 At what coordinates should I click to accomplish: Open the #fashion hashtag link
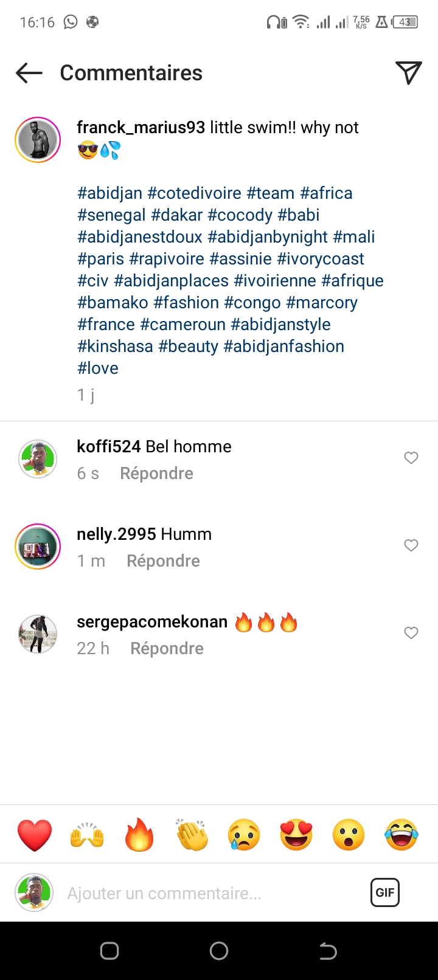pyautogui.click(x=186, y=303)
